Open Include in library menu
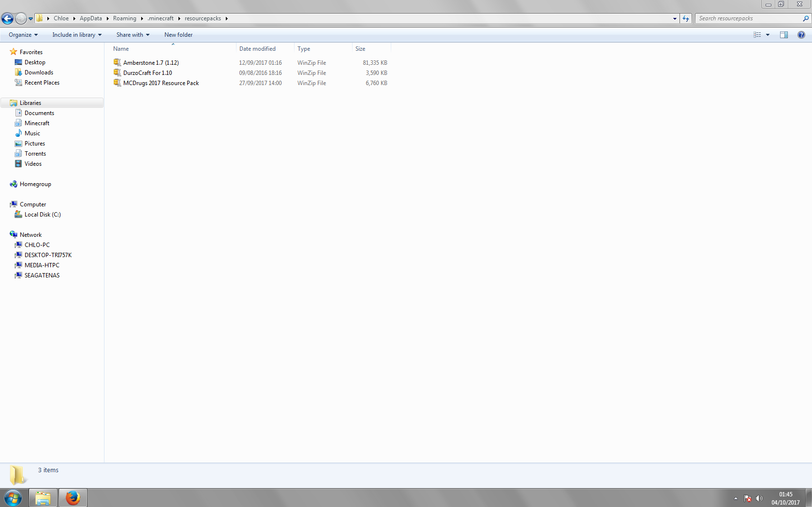Screen dimensions: 812x507 [77, 35]
